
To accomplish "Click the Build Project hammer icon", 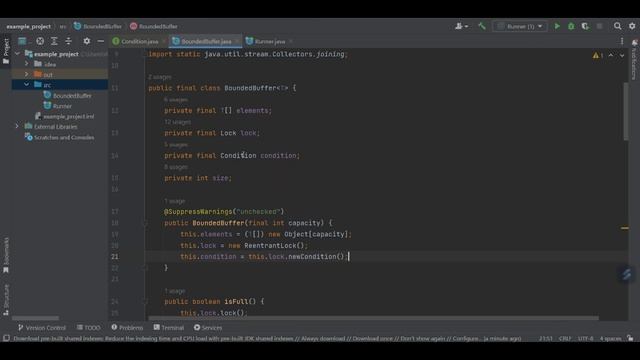I will click(x=482, y=26).
